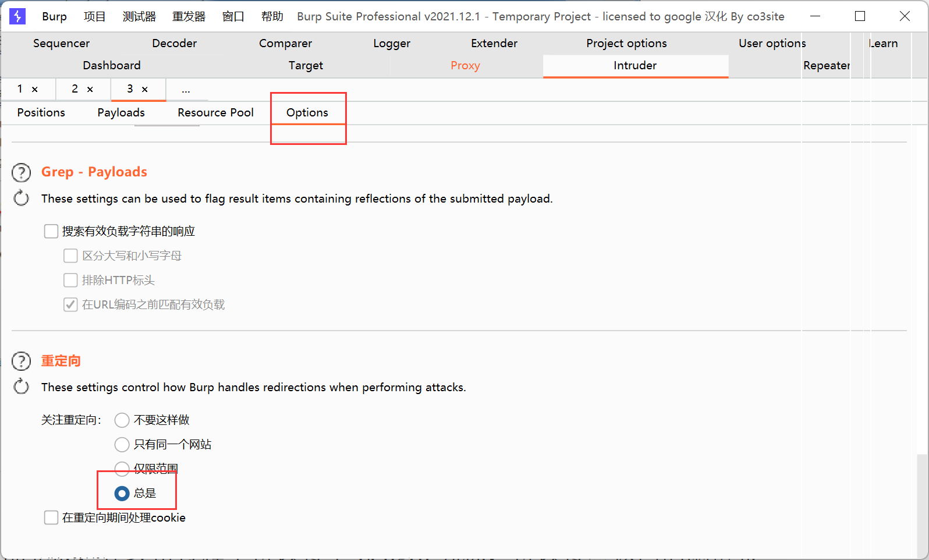
Task: Open the 重发器 menu
Action: (189, 16)
